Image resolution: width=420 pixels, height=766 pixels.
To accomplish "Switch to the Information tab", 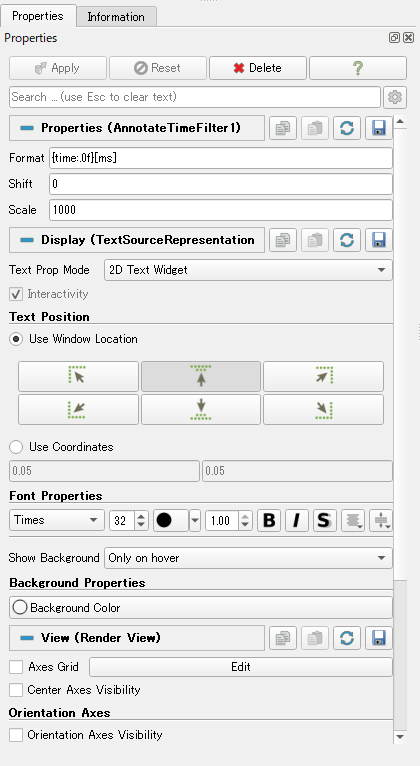I will pyautogui.click(x=116, y=17).
